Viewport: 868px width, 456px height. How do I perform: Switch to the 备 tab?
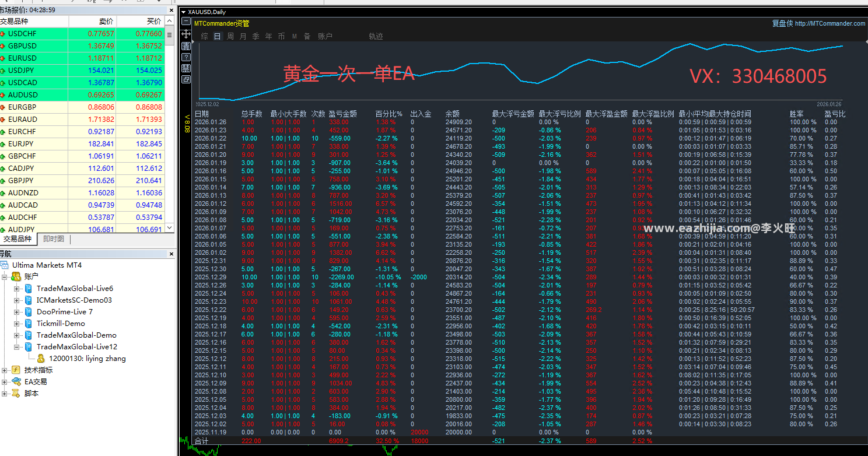[307, 36]
